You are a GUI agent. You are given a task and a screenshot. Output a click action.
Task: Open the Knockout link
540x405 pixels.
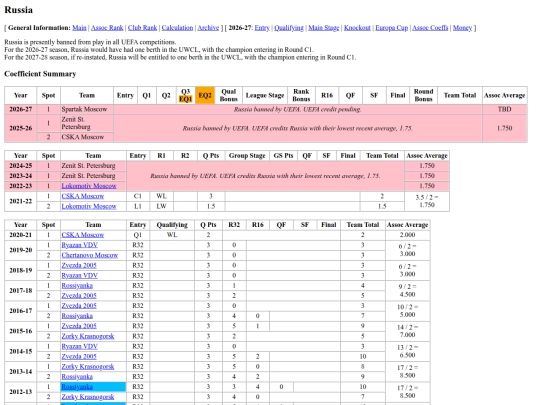click(x=357, y=28)
